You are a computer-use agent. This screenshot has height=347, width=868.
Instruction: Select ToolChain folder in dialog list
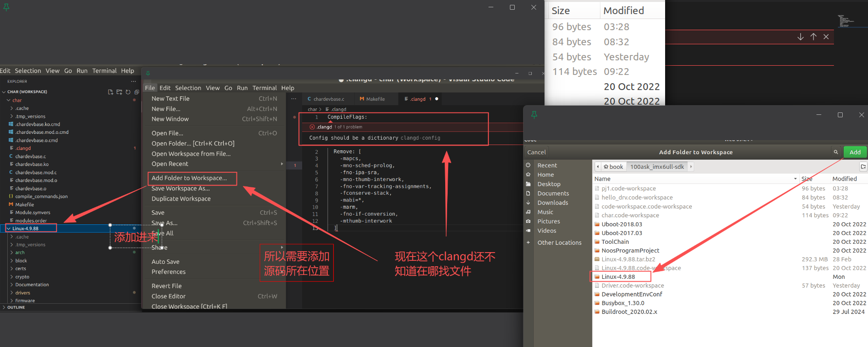coord(615,242)
